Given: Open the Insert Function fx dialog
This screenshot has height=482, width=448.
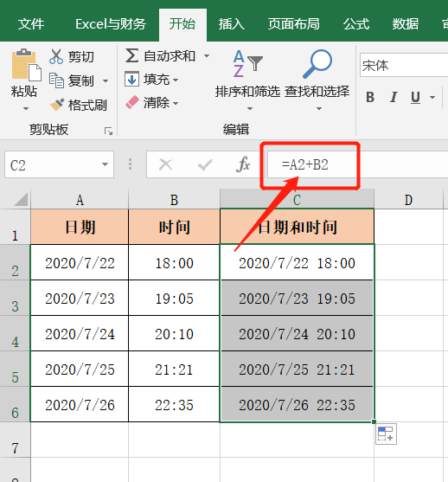Looking at the screenshot, I should pos(243,164).
